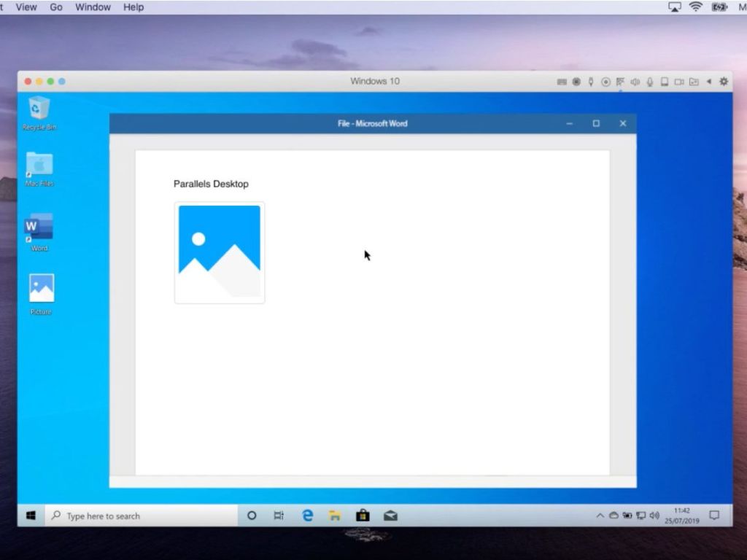Open the Go menu in the Mac menu bar
The width and height of the screenshot is (747, 560).
click(56, 7)
